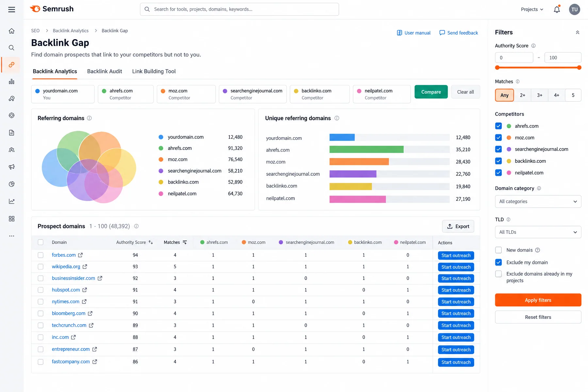Click the notifications bell icon
Viewport: 588px width, 392px height.
click(557, 9)
